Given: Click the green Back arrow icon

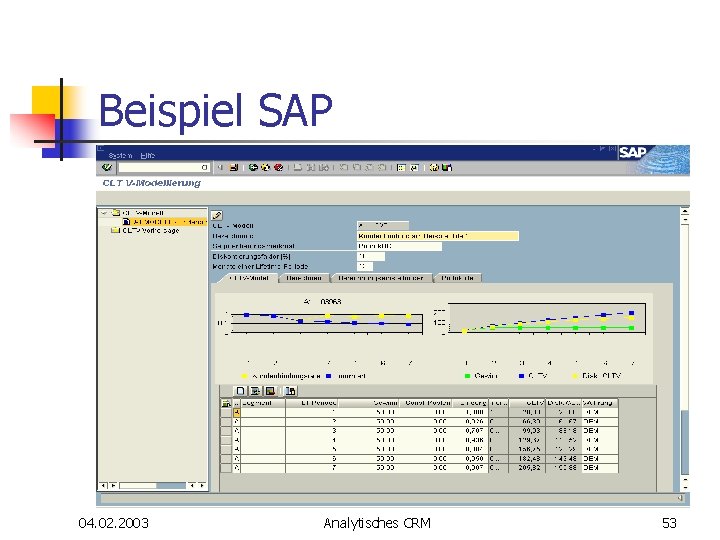Looking at the screenshot, I should tap(253, 168).
